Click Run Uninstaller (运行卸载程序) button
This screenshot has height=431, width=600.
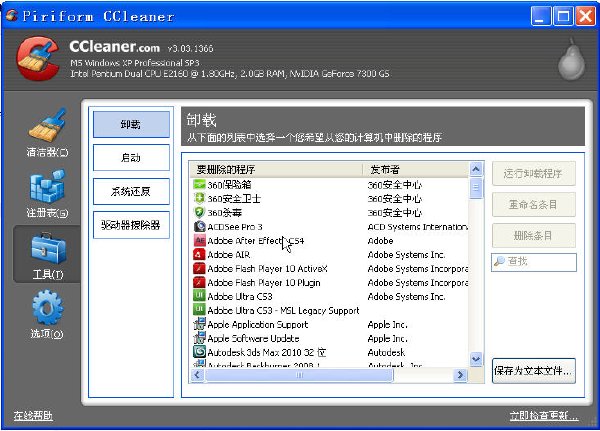[x=533, y=173]
